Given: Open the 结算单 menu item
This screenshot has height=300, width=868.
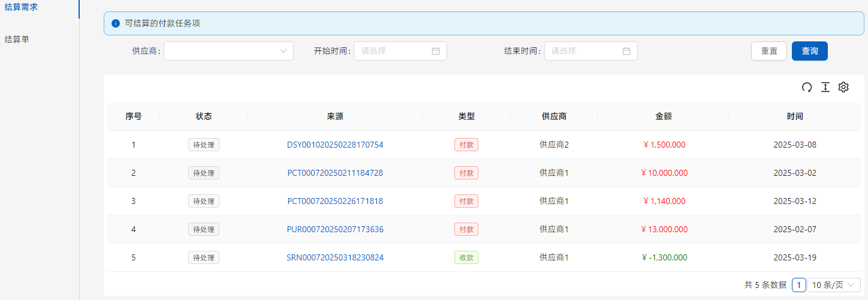Looking at the screenshot, I should [17, 40].
